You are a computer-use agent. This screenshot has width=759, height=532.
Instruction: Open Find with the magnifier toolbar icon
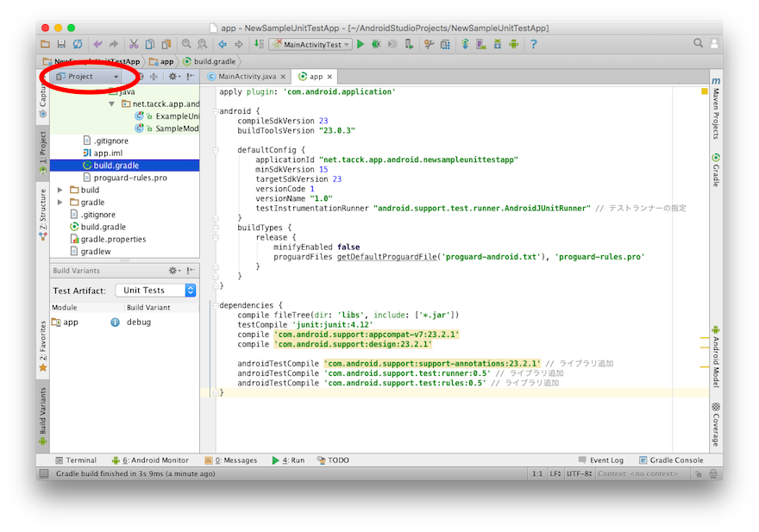pyautogui.click(x=186, y=44)
